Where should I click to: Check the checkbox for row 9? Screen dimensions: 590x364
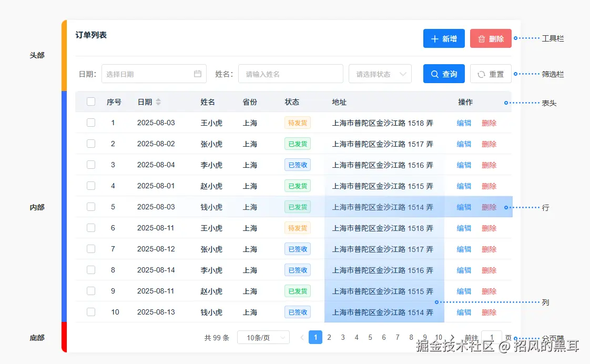pyautogui.click(x=90, y=291)
